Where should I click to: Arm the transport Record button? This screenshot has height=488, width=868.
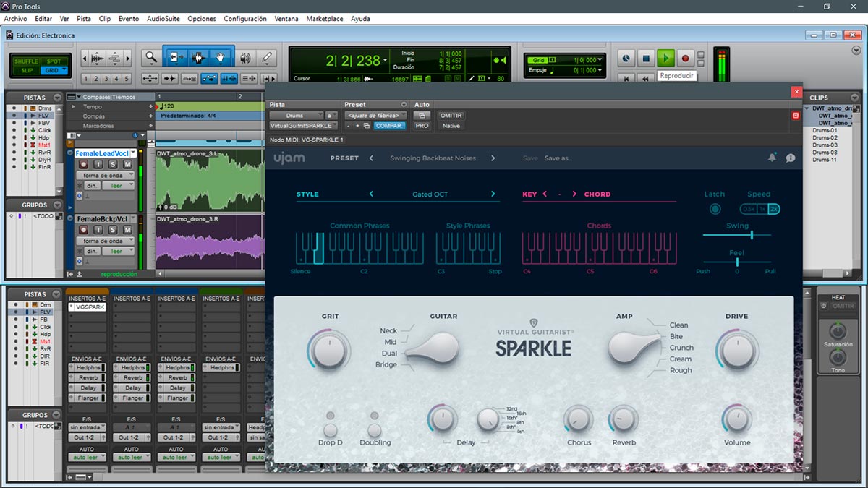click(686, 58)
